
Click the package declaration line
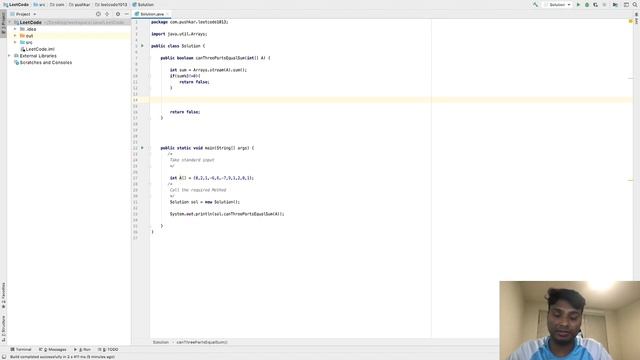[190, 22]
